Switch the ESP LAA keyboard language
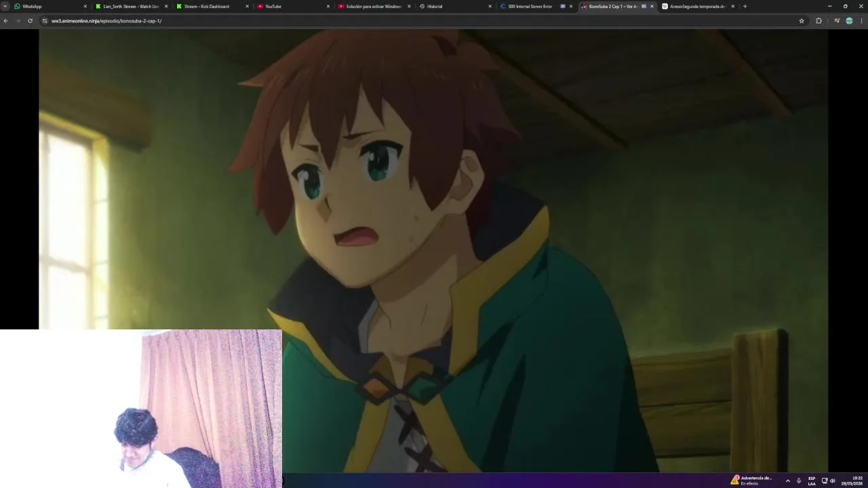 click(812, 481)
